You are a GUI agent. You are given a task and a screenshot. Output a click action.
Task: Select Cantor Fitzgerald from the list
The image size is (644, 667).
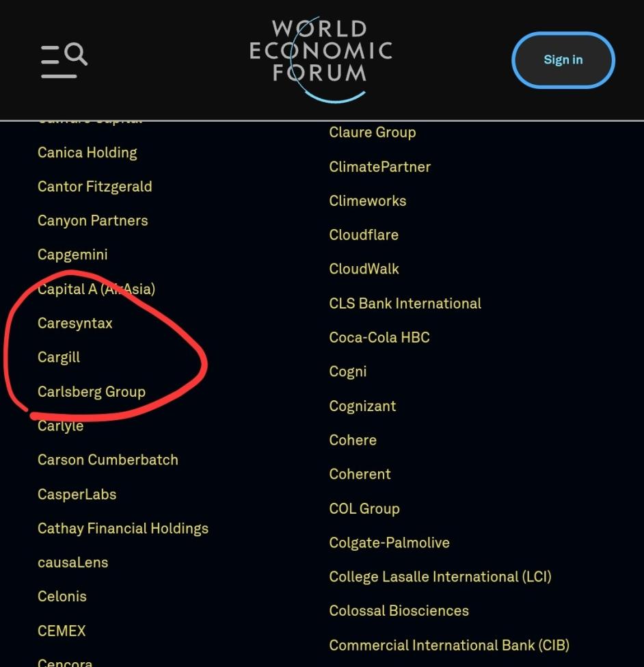click(95, 187)
